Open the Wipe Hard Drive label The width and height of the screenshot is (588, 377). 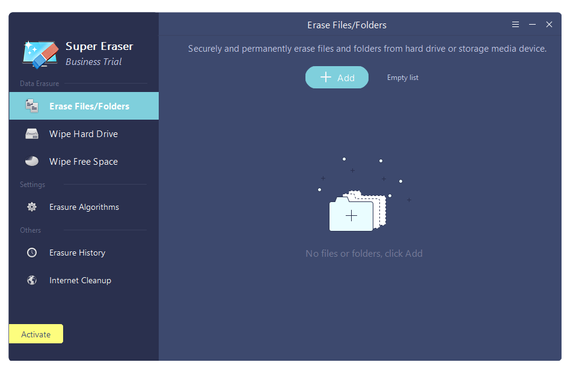click(84, 134)
